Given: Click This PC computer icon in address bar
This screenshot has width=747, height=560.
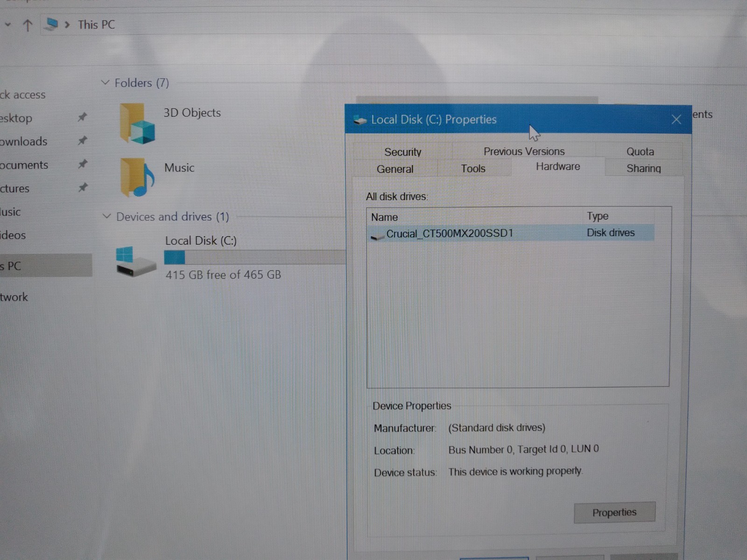Looking at the screenshot, I should [x=51, y=24].
